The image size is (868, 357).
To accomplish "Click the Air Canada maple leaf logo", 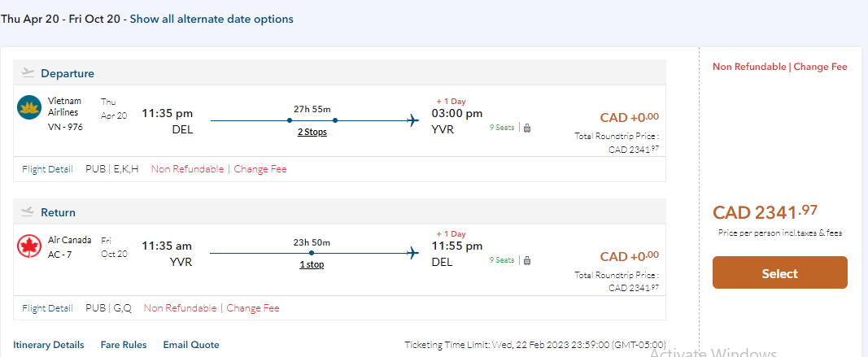I will 29,246.
